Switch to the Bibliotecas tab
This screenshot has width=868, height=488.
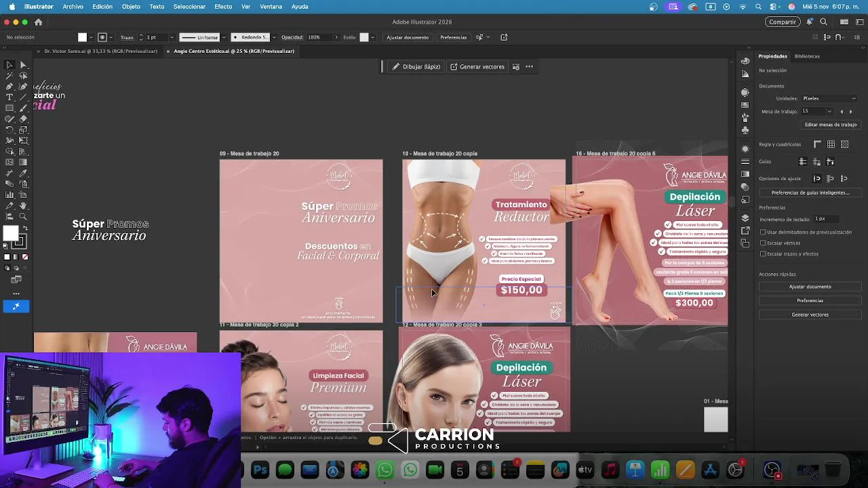click(x=807, y=56)
